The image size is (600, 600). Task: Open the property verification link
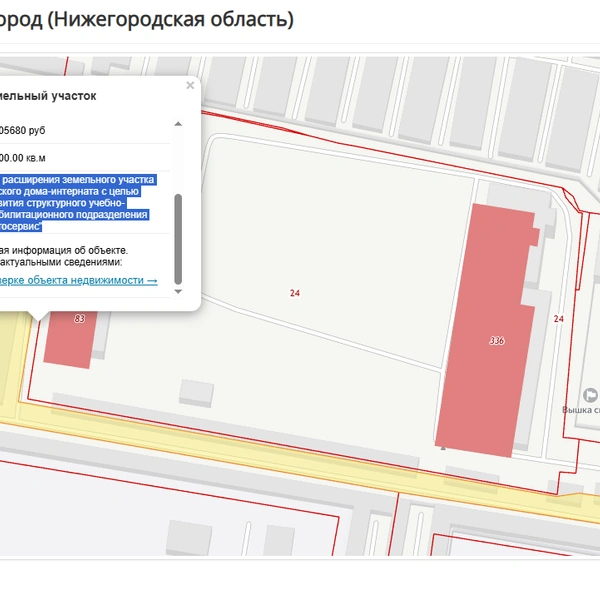78,280
